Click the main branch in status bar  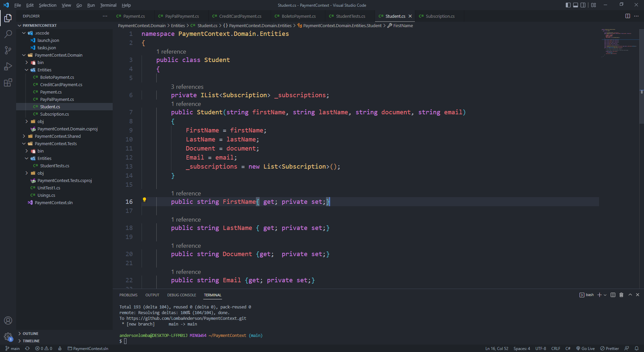(x=15, y=348)
